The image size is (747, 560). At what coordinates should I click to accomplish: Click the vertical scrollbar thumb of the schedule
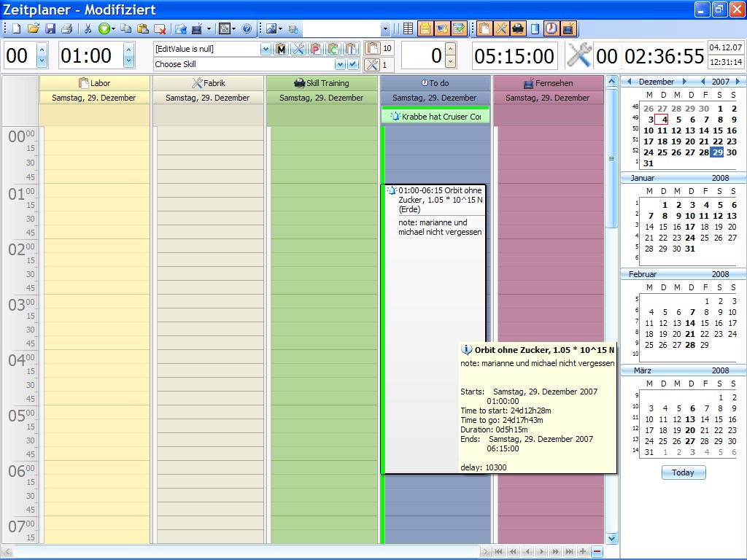click(x=612, y=158)
